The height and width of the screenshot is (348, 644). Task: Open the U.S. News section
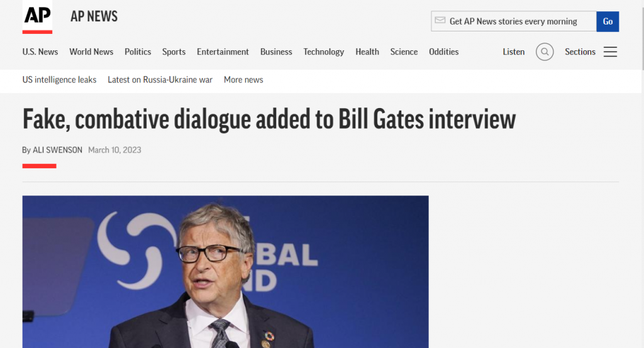coord(40,52)
